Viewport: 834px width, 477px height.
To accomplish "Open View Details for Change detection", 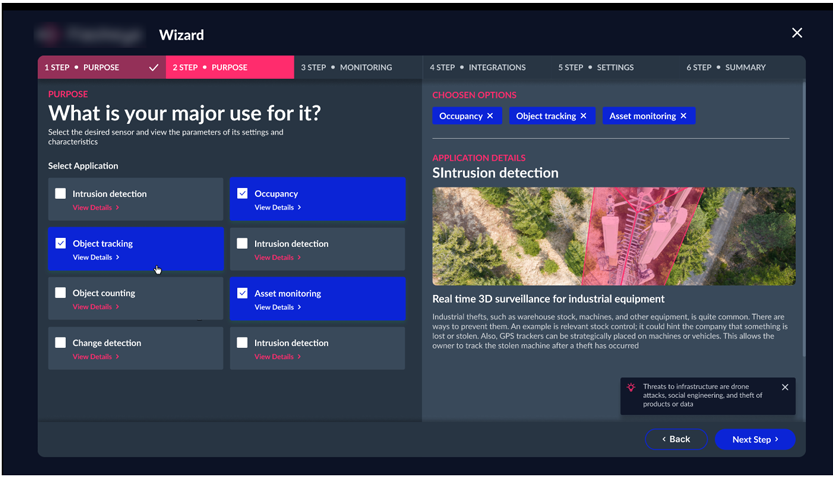I will [95, 357].
